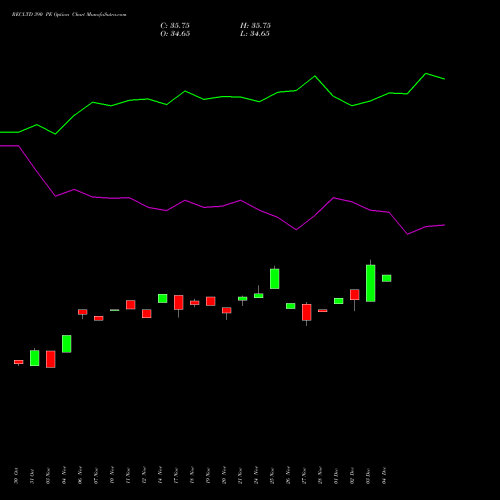Click the '17 Nov' date label
This screenshot has width=500, height=500.
click(176, 476)
